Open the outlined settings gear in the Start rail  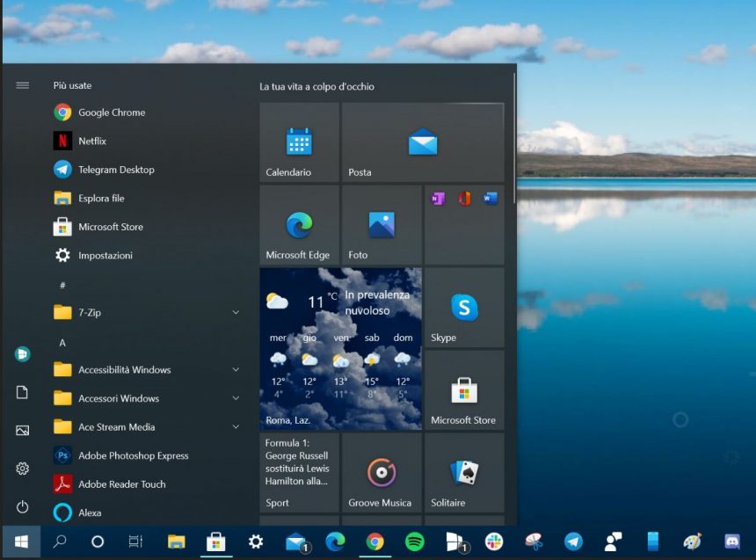tap(22, 469)
